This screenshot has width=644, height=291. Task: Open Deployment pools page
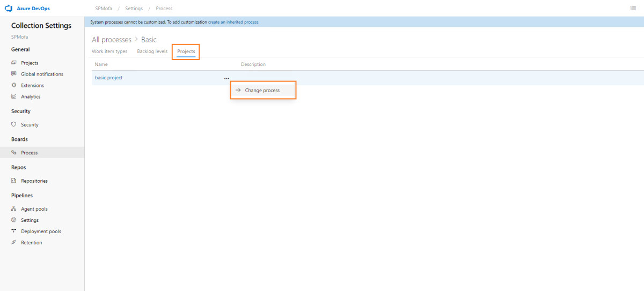coord(41,232)
